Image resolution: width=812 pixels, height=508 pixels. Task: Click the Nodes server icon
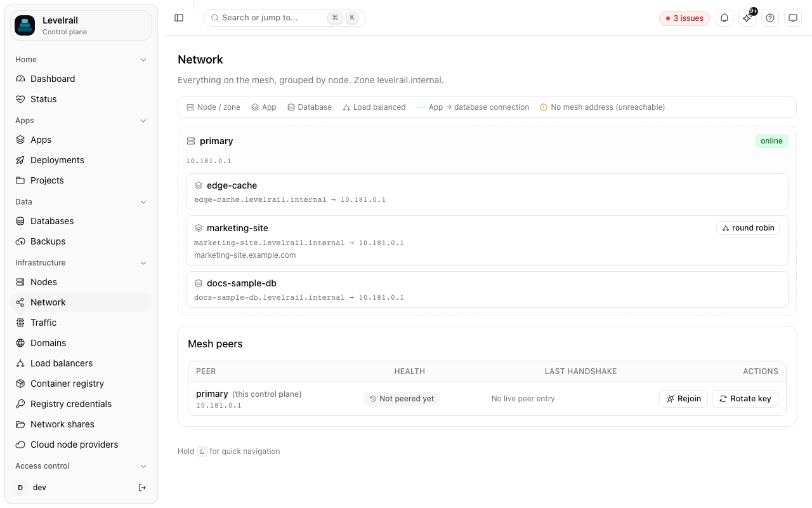[20, 282]
